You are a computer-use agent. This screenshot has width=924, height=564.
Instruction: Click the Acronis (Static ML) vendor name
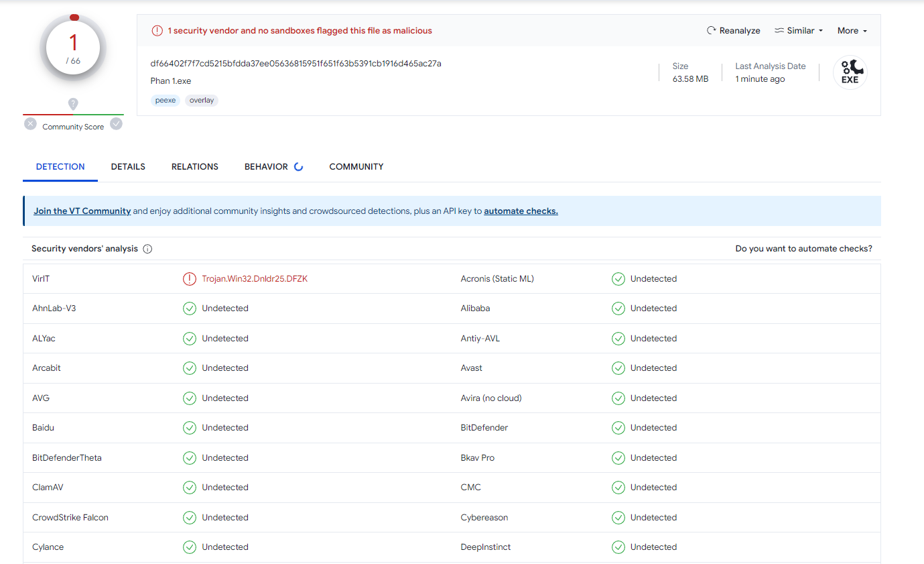click(497, 279)
